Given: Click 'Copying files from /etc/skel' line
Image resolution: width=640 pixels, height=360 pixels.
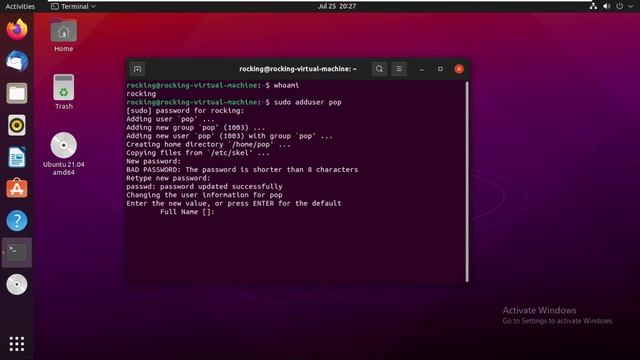Looking at the screenshot, I should pos(198,153).
